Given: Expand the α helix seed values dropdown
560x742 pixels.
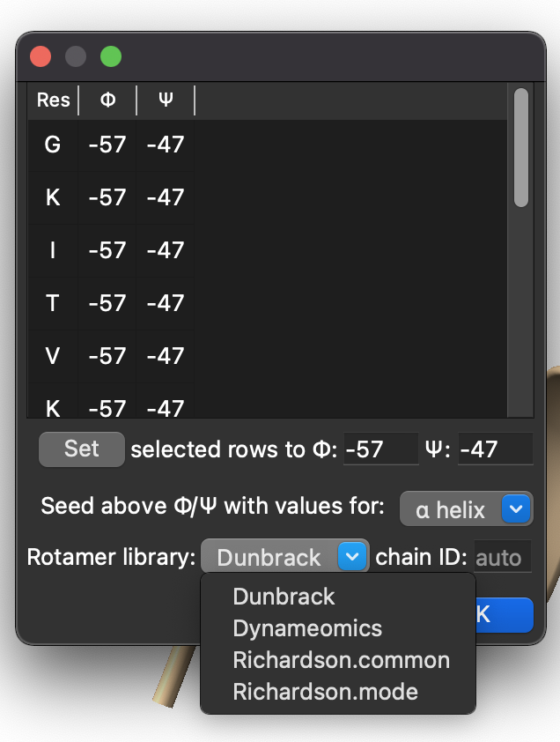Looking at the screenshot, I should (466, 509).
